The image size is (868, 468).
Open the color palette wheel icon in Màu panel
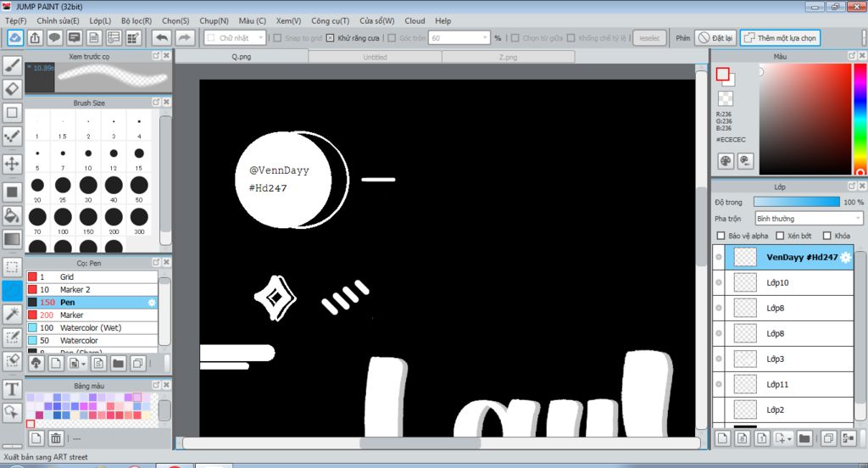pyautogui.click(x=726, y=161)
